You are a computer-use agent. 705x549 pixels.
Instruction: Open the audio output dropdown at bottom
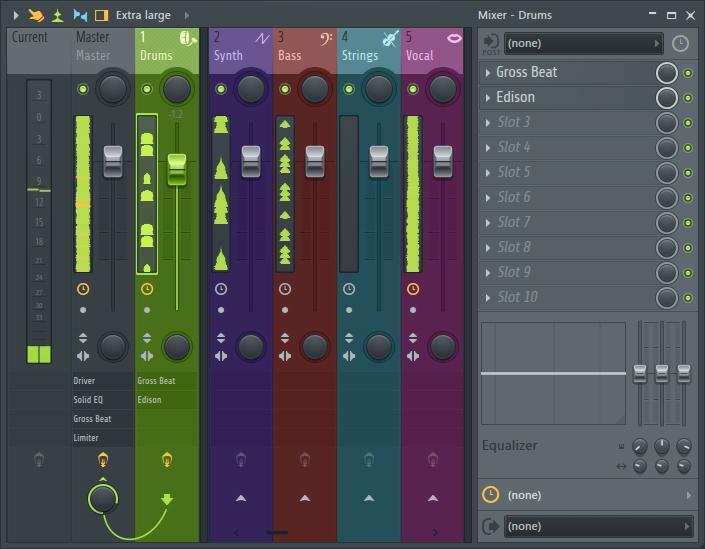(598, 526)
